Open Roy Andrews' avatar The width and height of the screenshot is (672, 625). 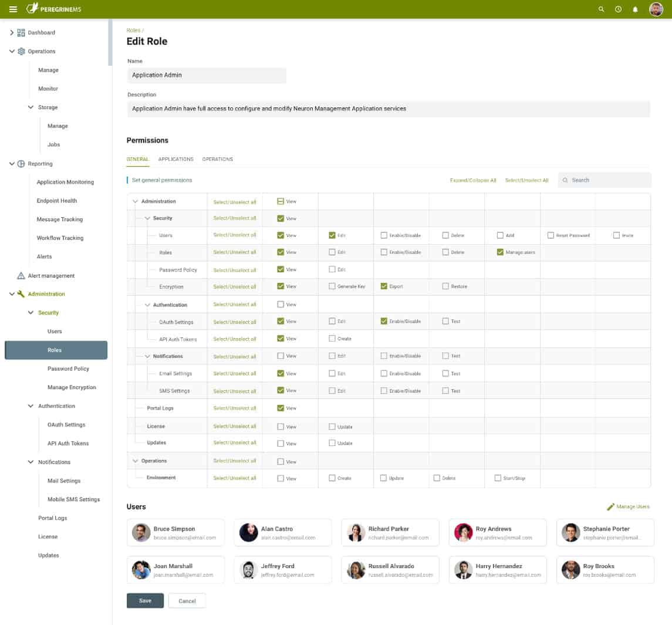point(463,532)
